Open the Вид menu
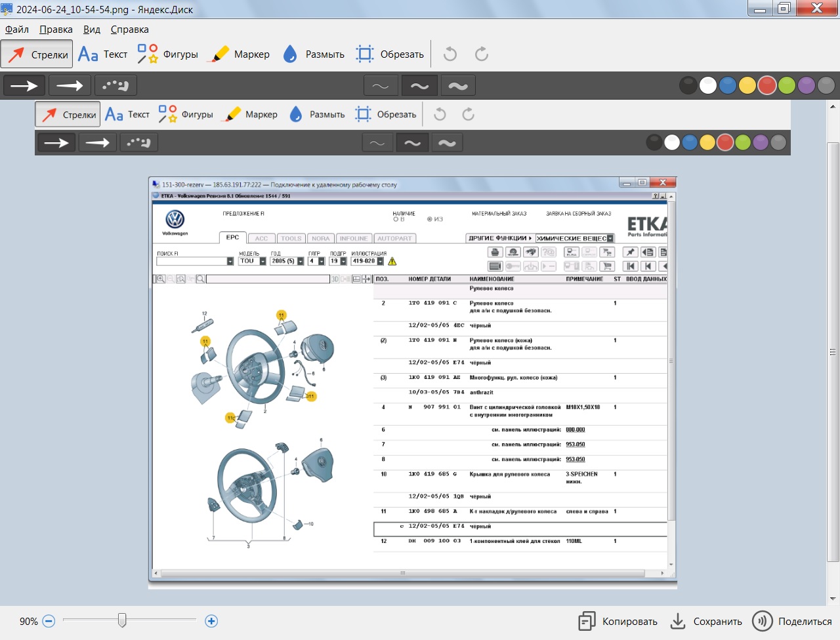 pyautogui.click(x=92, y=30)
